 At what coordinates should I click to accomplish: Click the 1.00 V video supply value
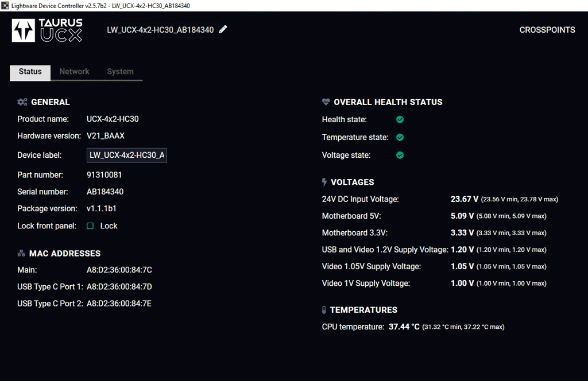click(x=462, y=283)
